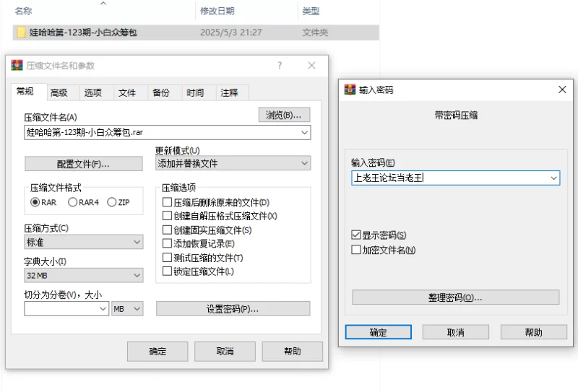Image resolution: width=578 pixels, height=392 pixels.
Task: Click 帮助 in 压缩文件名和参数 dialog
Action: point(293,352)
